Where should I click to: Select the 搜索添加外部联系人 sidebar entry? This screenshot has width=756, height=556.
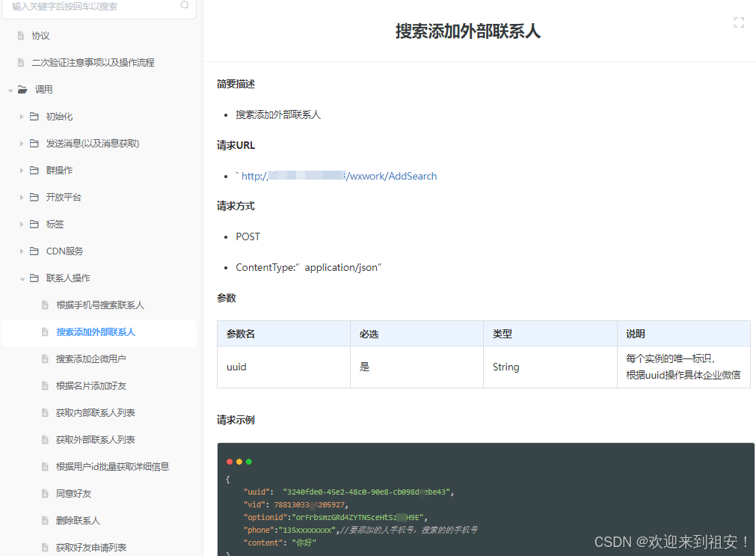point(99,332)
